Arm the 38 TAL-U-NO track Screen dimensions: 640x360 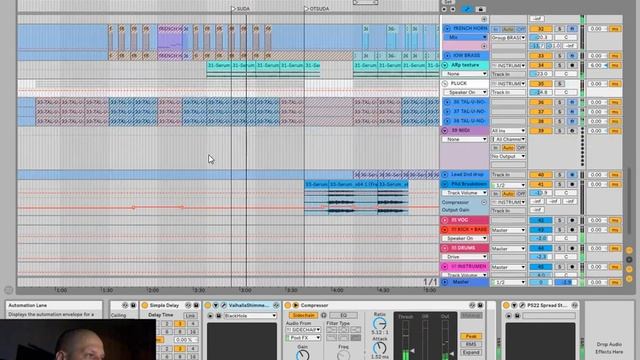572,121
